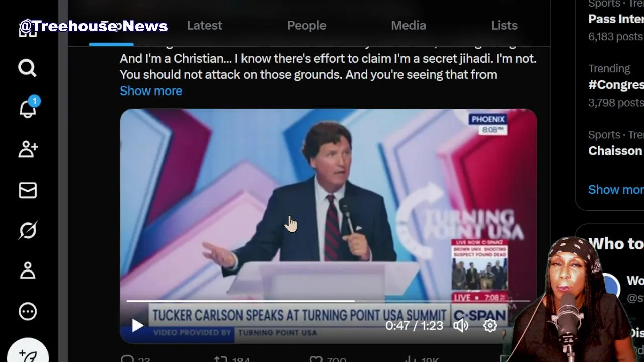The height and width of the screenshot is (362, 644).
Task: Mute the video with the speaker icon
Action: coord(461,326)
